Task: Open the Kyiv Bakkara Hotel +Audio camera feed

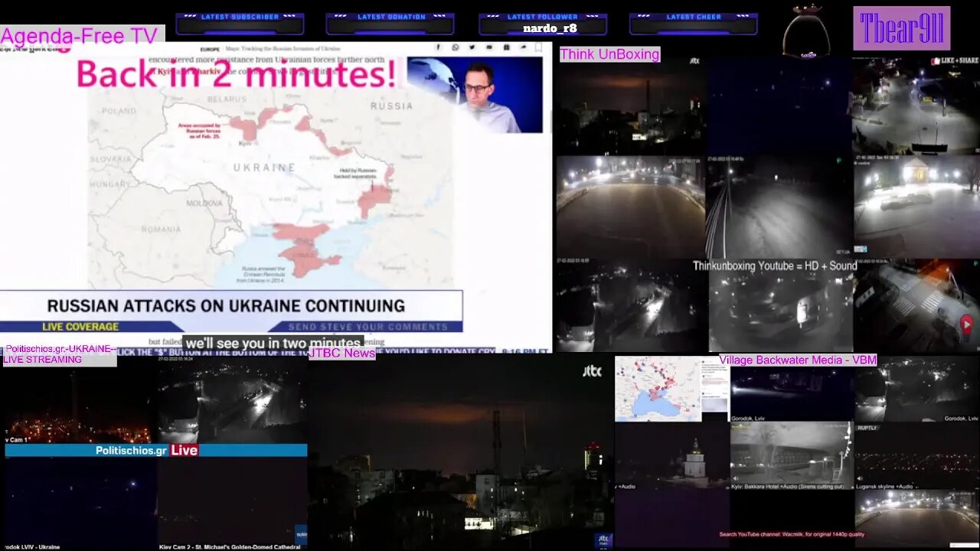Action: tap(791, 455)
